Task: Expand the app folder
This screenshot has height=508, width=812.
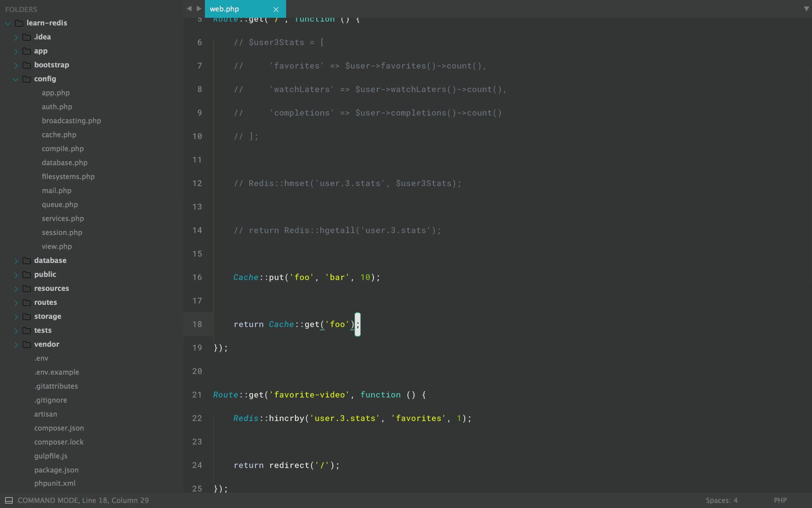Action: click(x=16, y=51)
